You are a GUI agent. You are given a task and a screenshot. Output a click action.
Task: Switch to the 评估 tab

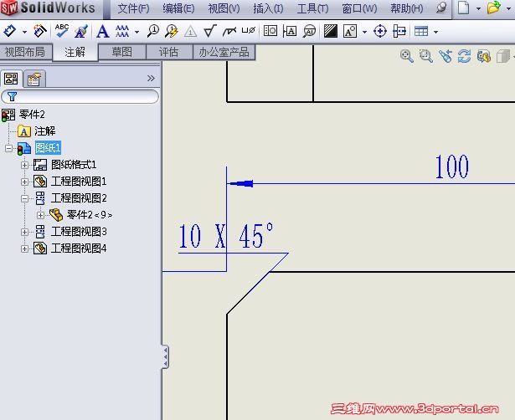(169, 52)
